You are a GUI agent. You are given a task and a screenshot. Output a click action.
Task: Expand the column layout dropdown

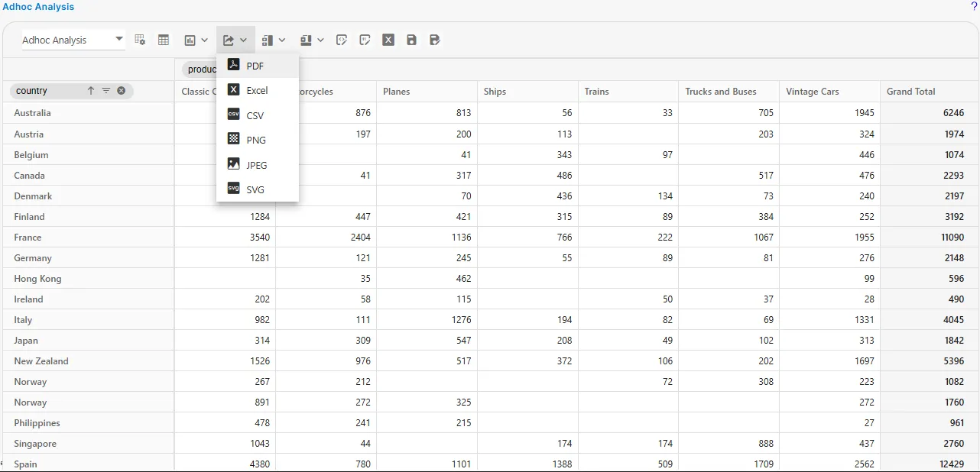click(273, 40)
